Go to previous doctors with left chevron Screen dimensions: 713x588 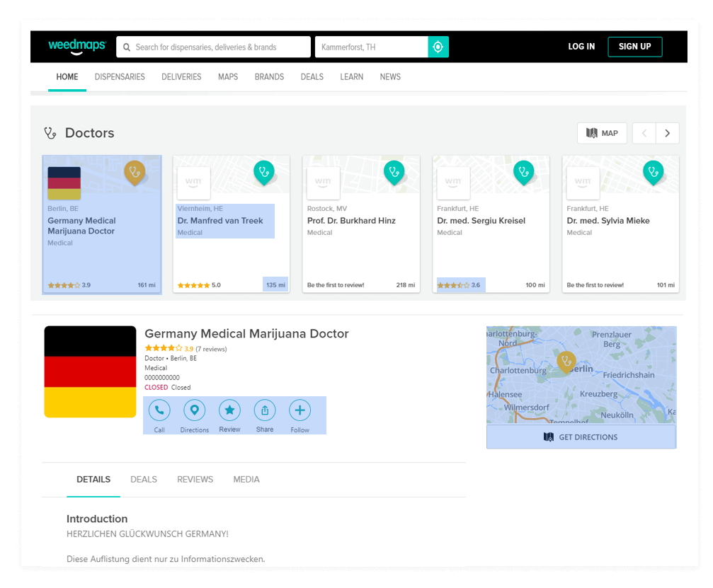coord(644,133)
